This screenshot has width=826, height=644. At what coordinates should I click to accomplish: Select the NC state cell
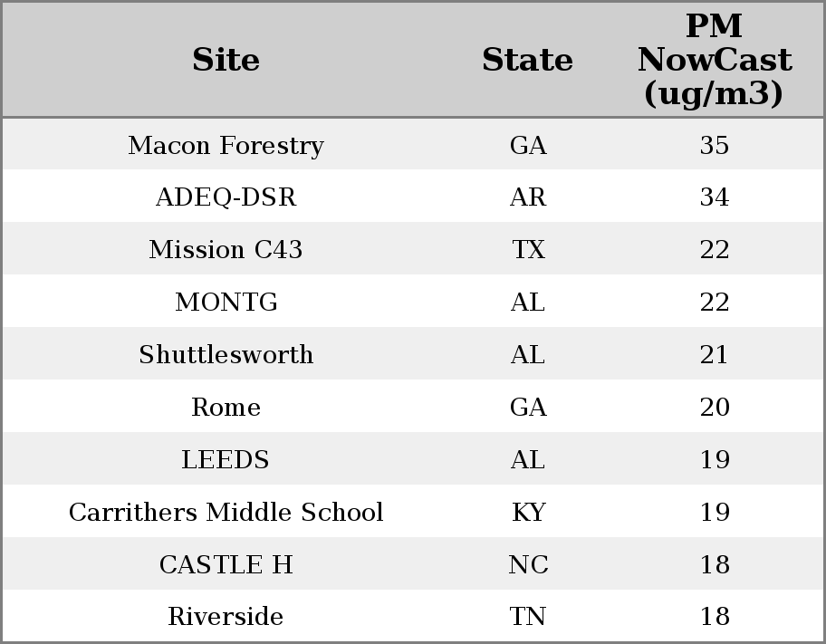click(x=528, y=564)
